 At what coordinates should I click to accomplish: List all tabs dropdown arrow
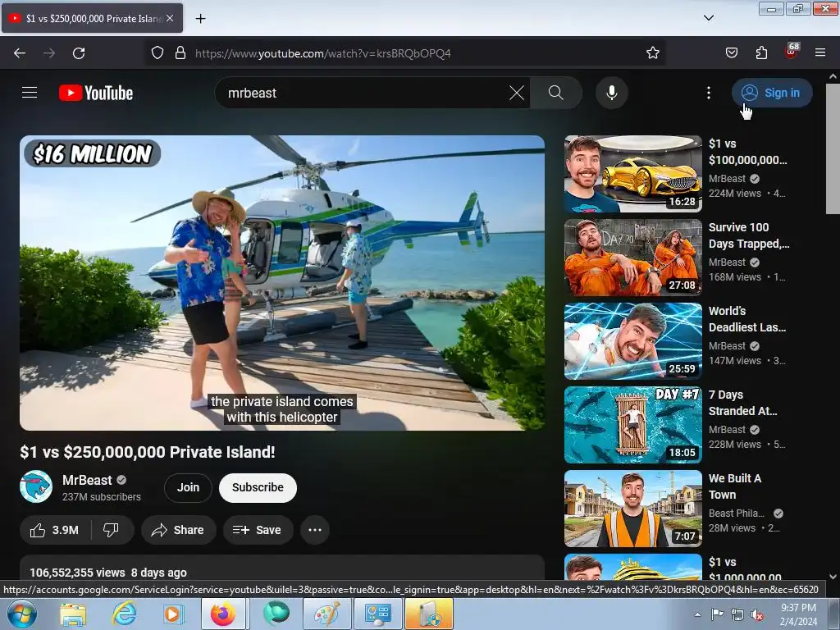708,18
